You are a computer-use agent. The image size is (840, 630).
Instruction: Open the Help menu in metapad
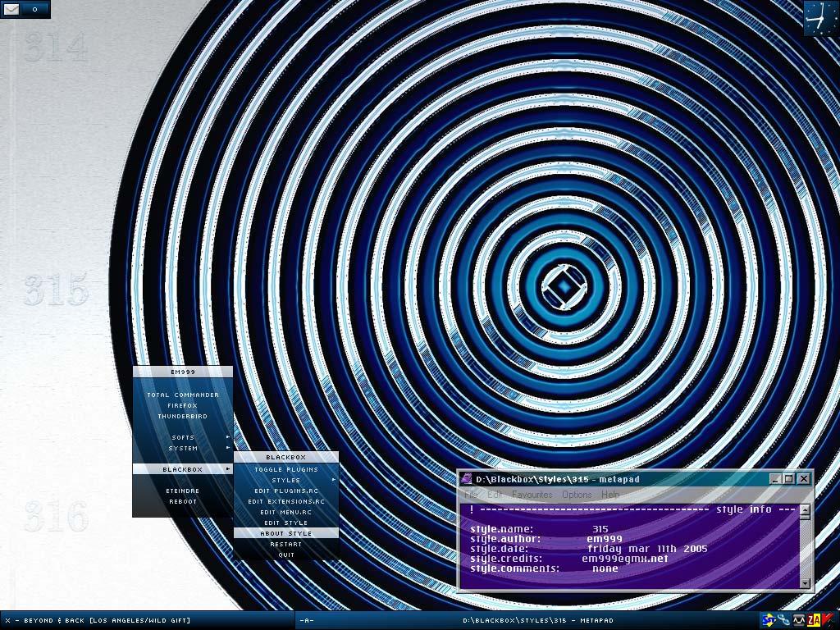(610, 495)
